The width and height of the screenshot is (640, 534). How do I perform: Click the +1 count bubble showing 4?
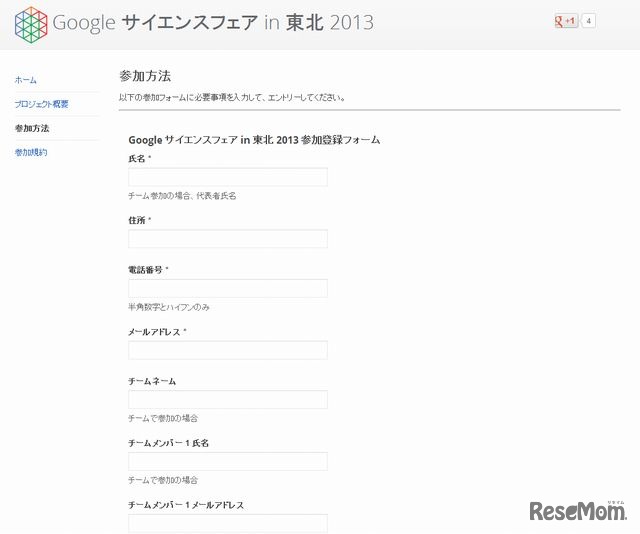coord(589,21)
